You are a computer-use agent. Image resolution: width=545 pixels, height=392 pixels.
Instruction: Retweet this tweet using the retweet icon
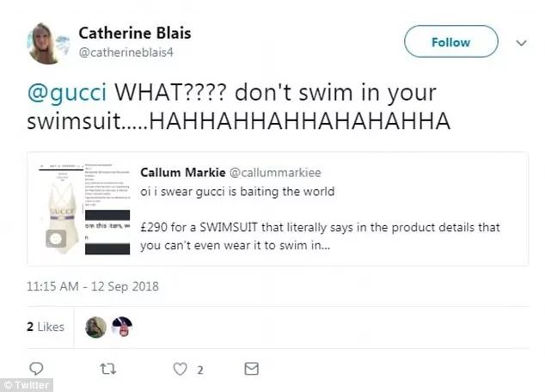pos(107,369)
